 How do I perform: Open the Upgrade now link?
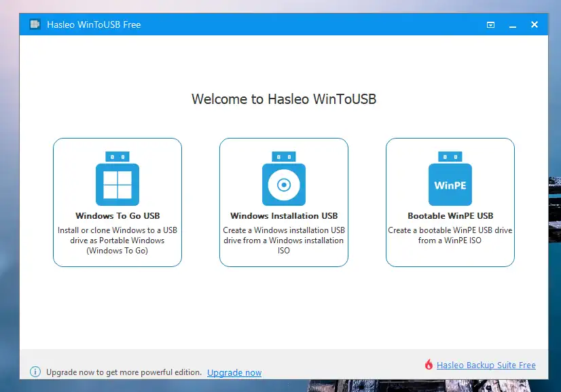[234, 373]
